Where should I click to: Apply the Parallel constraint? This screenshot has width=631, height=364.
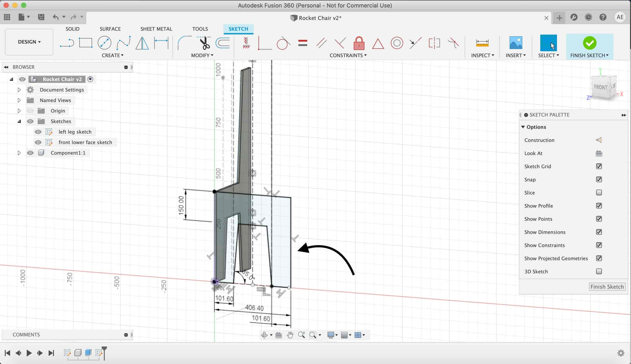pyautogui.click(x=321, y=43)
